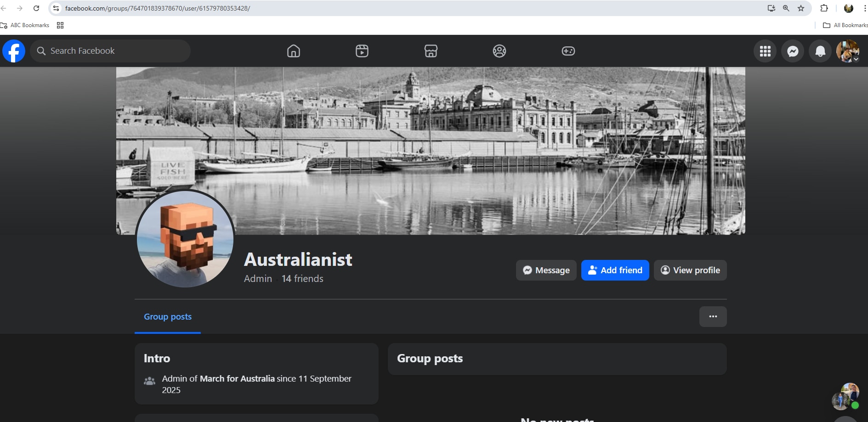Click the Search Facebook input field
868x422 pixels.
click(x=110, y=51)
